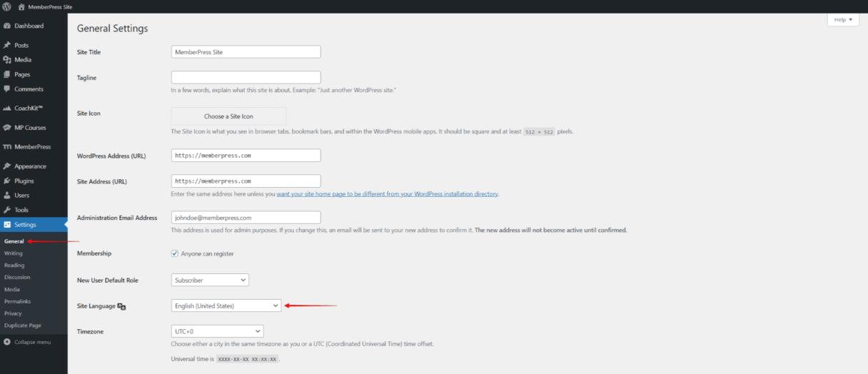Open the Dashboard menu item
Viewport: 868px width, 374px height.
34,26
